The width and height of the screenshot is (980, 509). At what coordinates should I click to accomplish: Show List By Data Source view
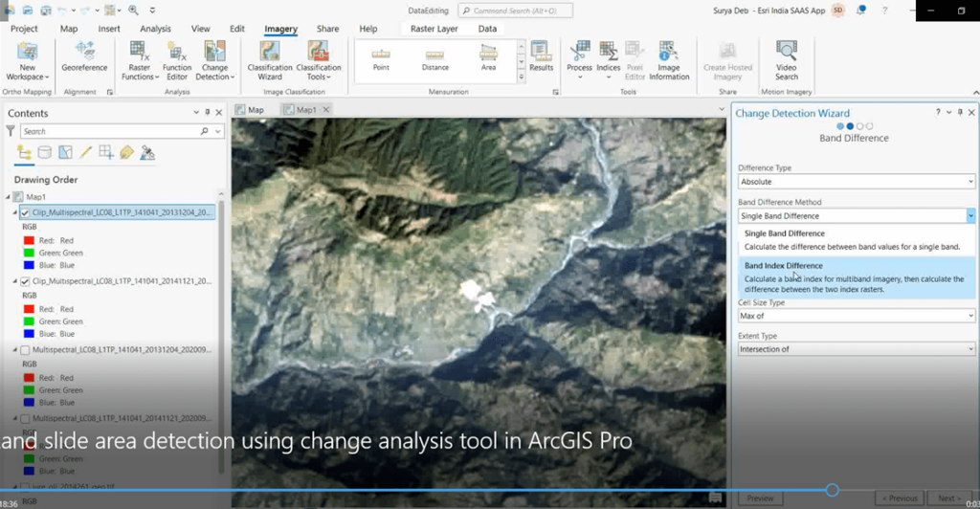(x=44, y=153)
